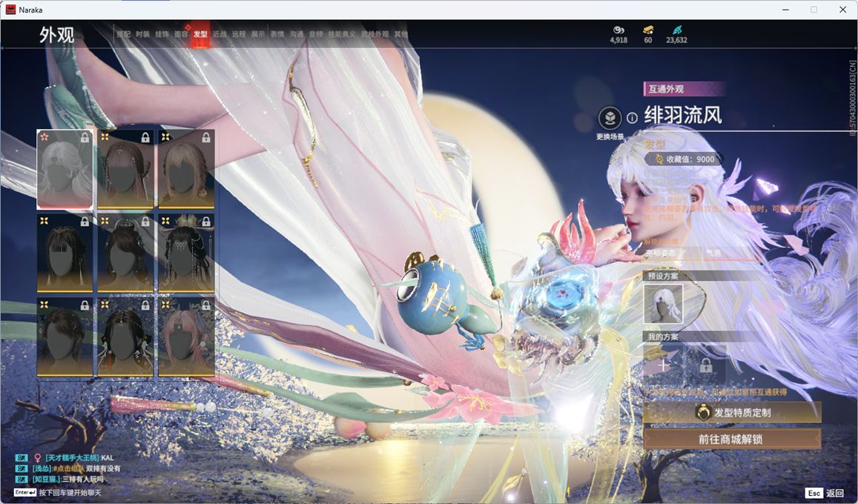The height and width of the screenshot is (504, 858).
Task: Click the gold bar currency icon above 60
Action: (x=648, y=30)
